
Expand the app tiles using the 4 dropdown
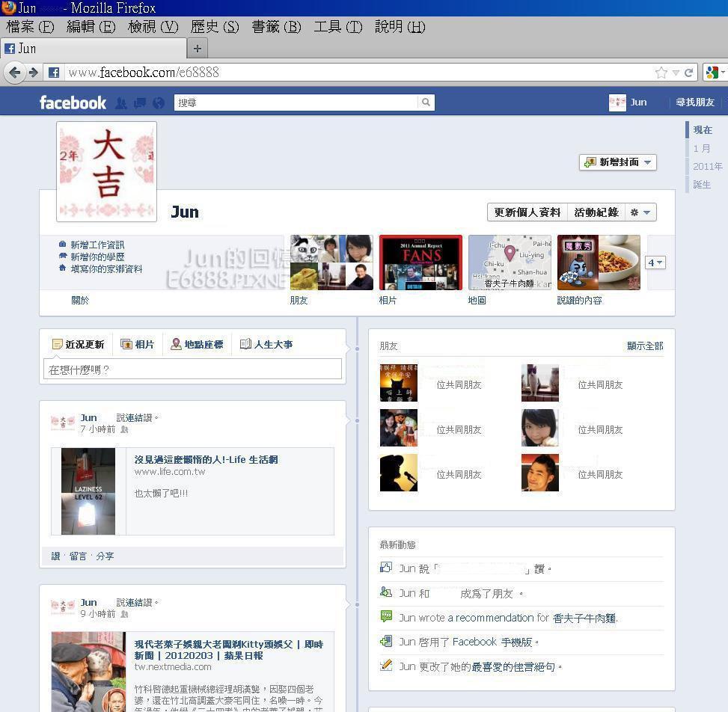coord(654,263)
